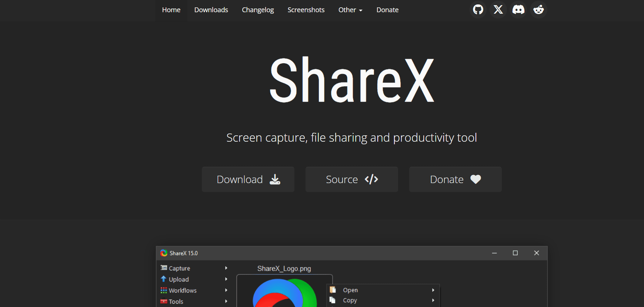Open the Discord icon link
Screen dimensions: 644x307
click(x=518, y=10)
